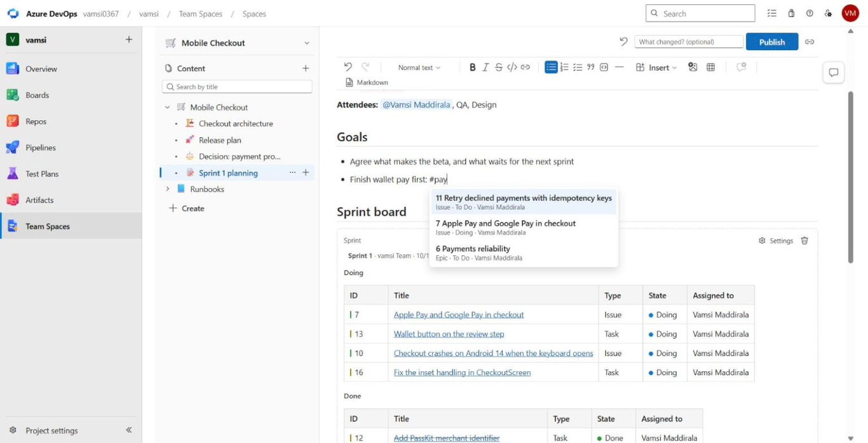Publish the page
This screenshot has height=443, width=868.
[772, 42]
